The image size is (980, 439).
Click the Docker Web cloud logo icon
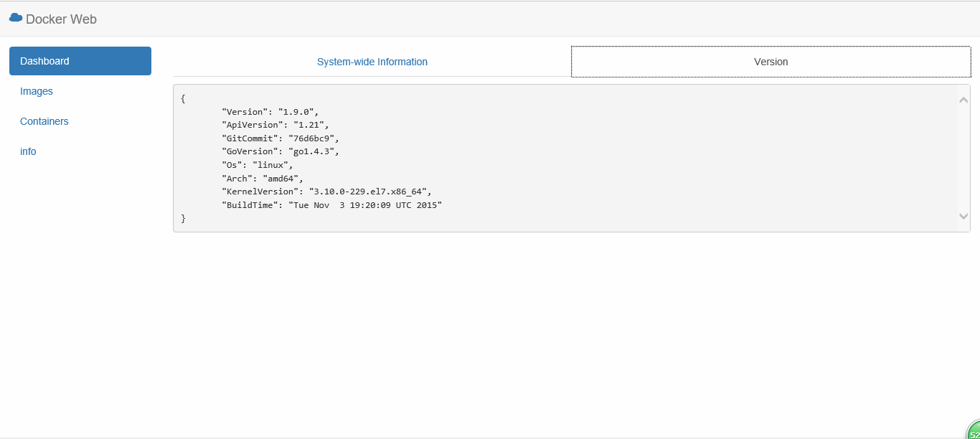click(16, 18)
